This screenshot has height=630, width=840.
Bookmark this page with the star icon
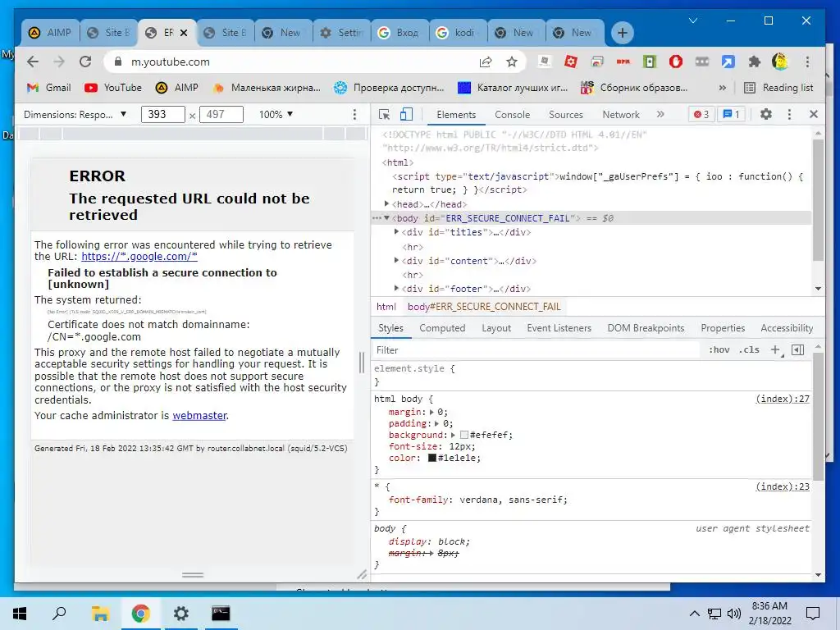click(512, 62)
